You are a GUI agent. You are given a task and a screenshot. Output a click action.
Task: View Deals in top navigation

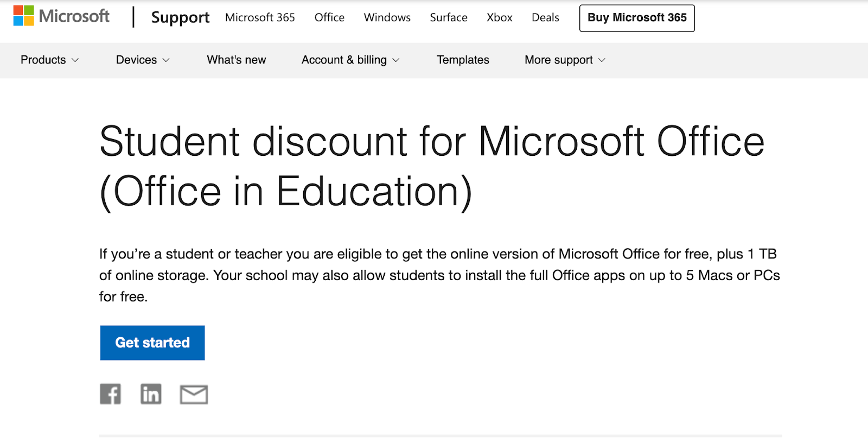click(x=545, y=17)
